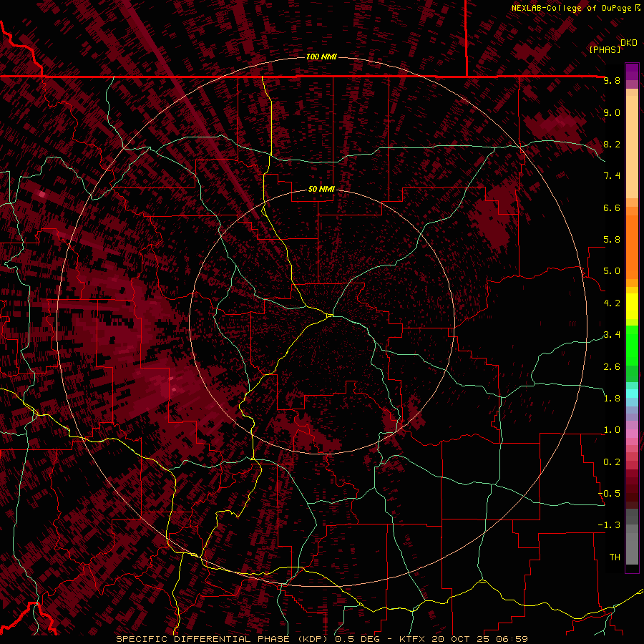
Task: Click the -0.5 value on color scale
Action: (609, 494)
